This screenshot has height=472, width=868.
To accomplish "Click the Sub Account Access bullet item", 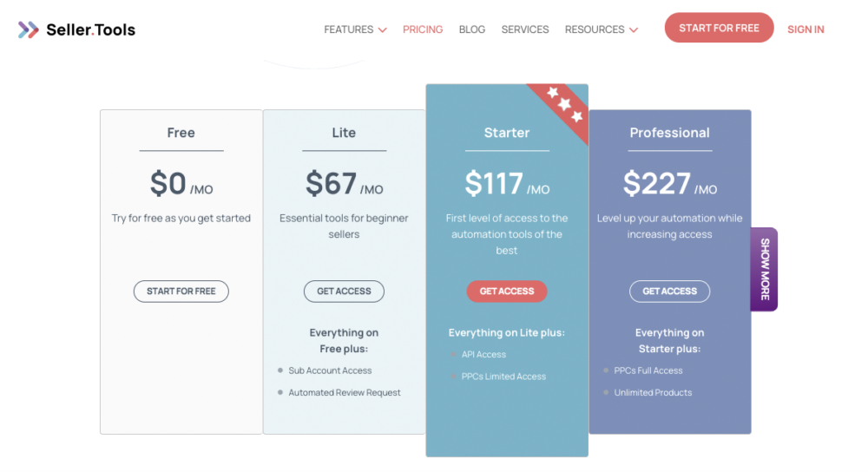I will click(x=329, y=370).
